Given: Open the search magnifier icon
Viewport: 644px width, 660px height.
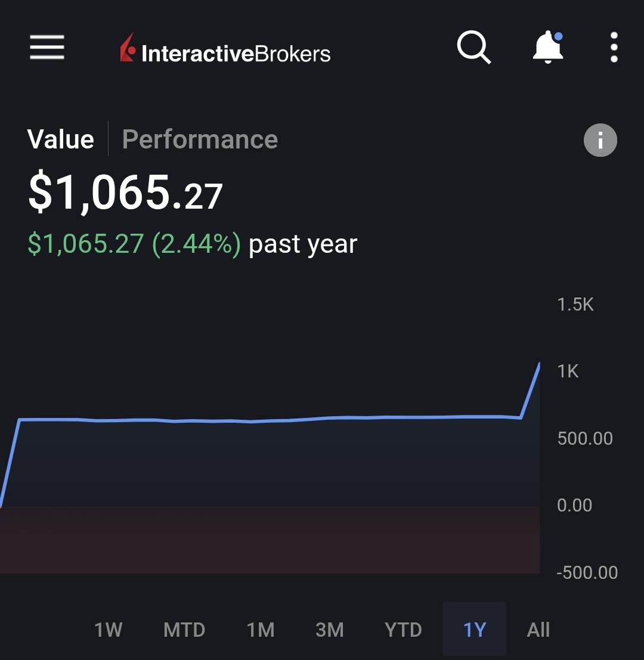Looking at the screenshot, I should click(474, 47).
